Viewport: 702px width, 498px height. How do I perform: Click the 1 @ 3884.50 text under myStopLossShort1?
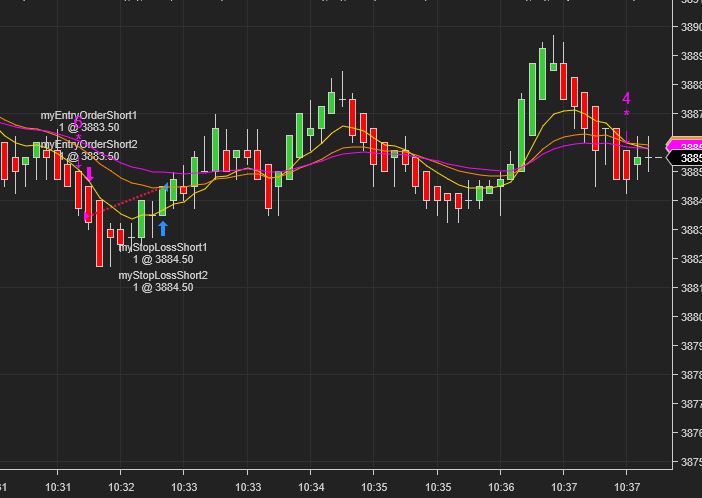click(x=163, y=259)
